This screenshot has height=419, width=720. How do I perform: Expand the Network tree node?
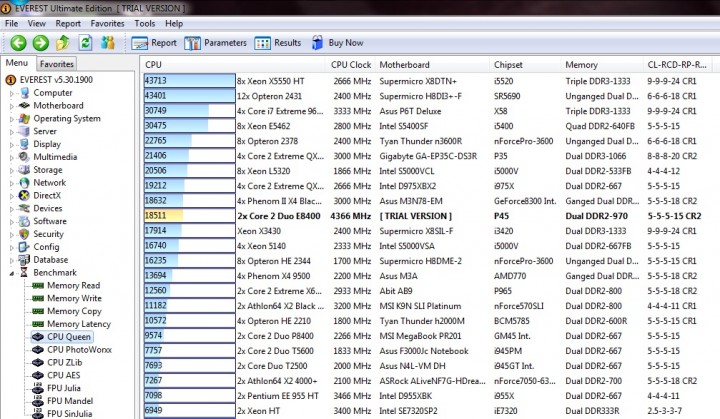tap(12, 183)
